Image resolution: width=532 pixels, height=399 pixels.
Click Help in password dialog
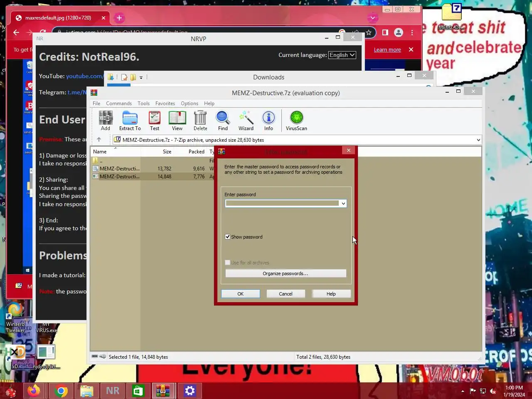tap(331, 294)
